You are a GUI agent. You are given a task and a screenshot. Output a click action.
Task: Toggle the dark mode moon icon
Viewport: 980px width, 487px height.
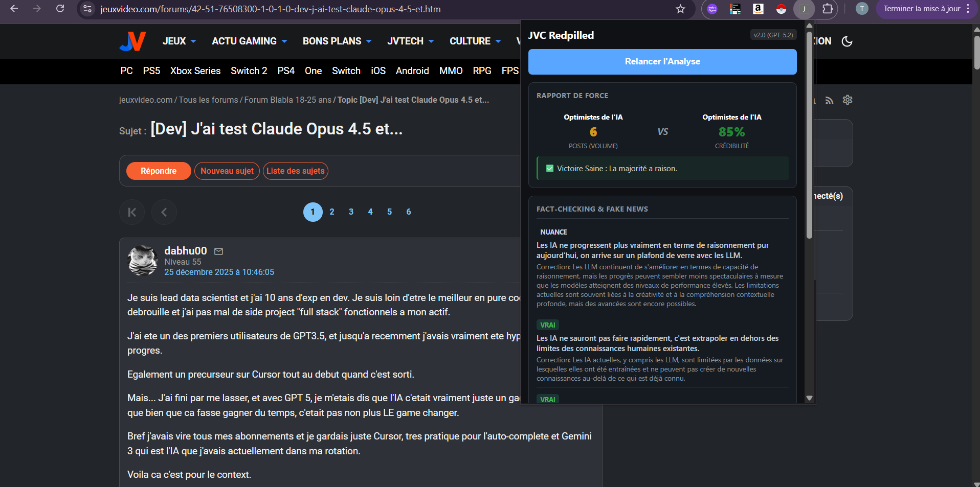coord(847,41)
